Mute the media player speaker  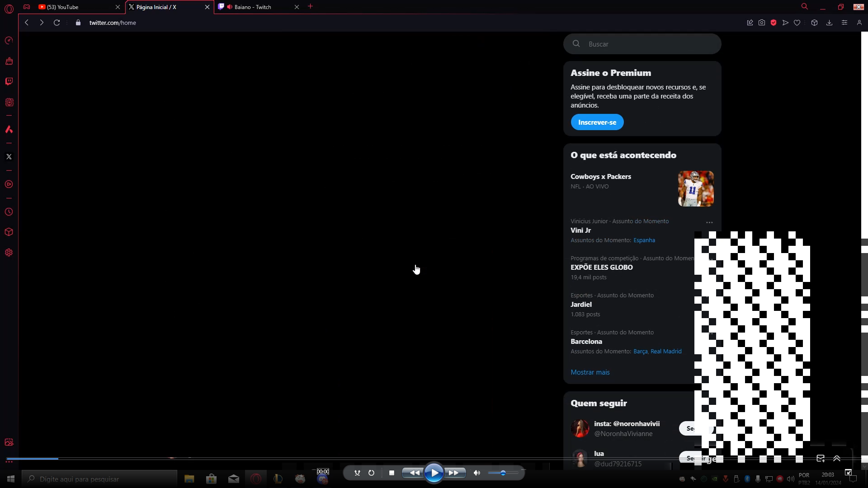pos(476,473)
